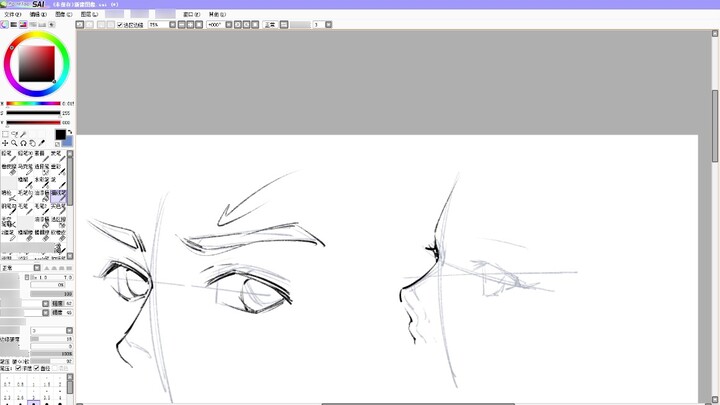Open the 文件(F) File menu
Image resolution: width=720 pixels, height=405 pixels.
pyautogui.click(x=12, y=14)
